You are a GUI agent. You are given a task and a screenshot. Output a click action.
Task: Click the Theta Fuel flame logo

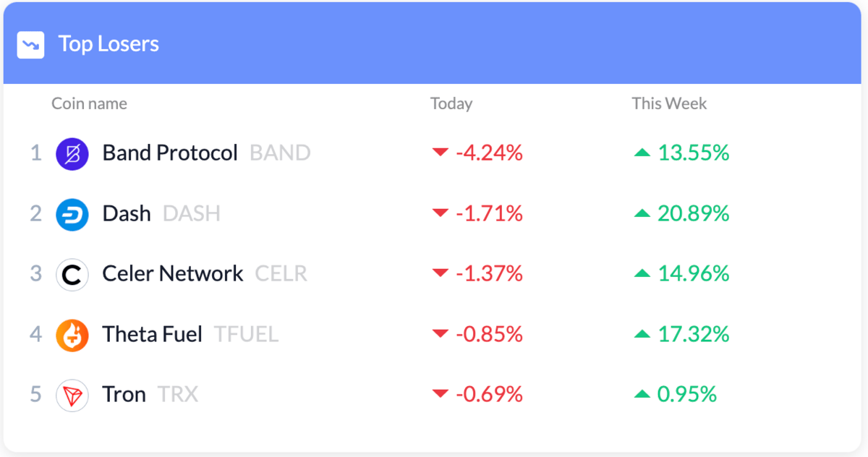(x=72, y=336)
